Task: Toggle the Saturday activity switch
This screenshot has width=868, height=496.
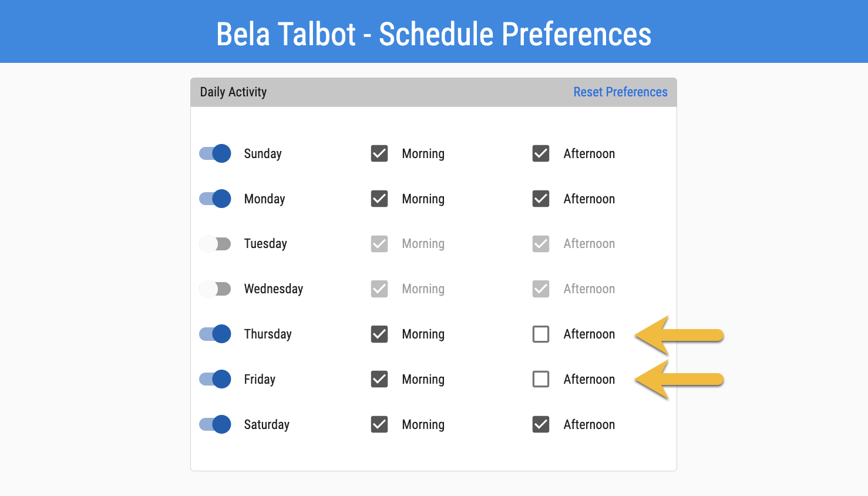Action: [215, 424]
